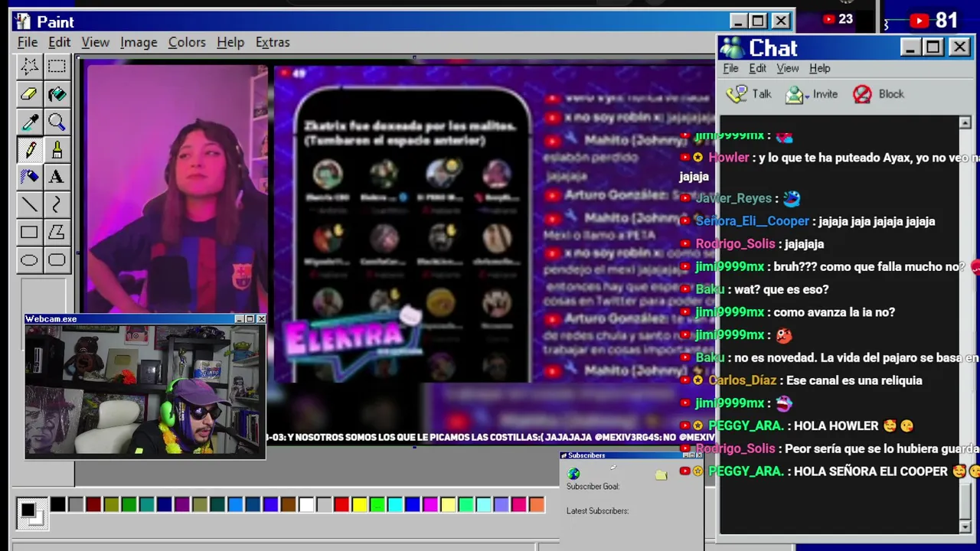Viewport: 980px width, 551px height.
Task: Select the Rounded Rectangle tool
Action: point(57,260)
